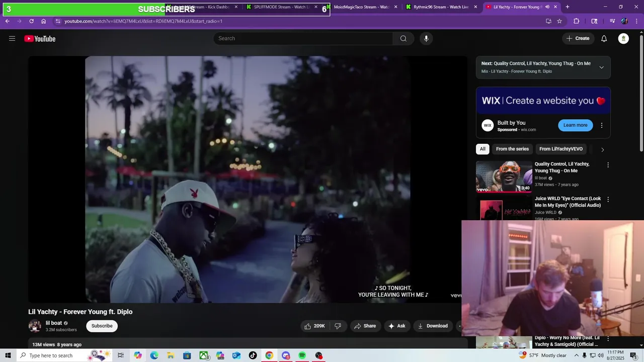Click the browser address bar URL

143,21
